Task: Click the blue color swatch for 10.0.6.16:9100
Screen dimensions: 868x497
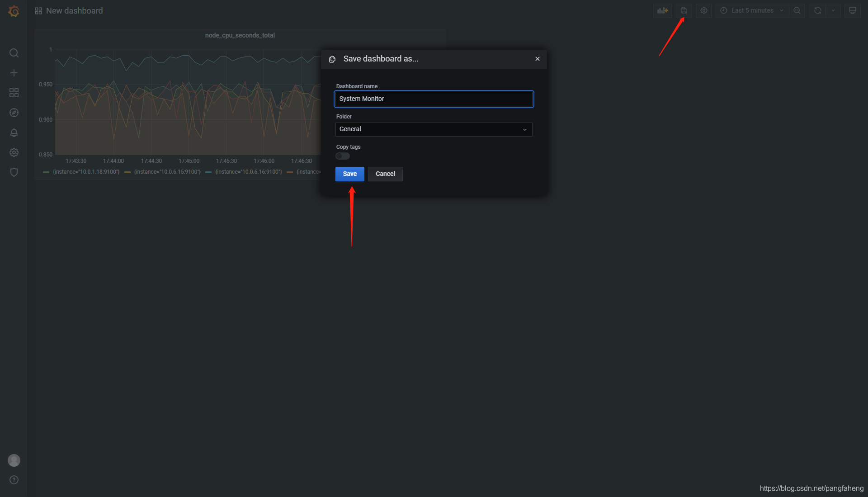Action: tap(208, 172)
